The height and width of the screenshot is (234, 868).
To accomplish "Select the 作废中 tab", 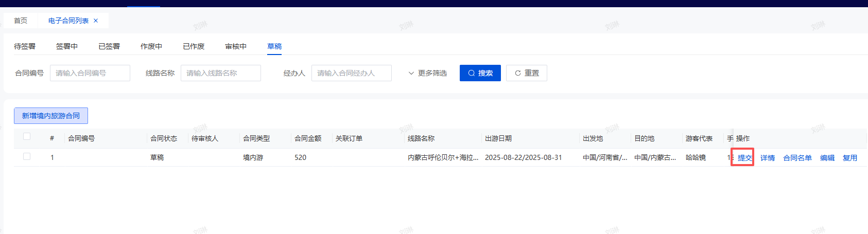I will (151, 46).
